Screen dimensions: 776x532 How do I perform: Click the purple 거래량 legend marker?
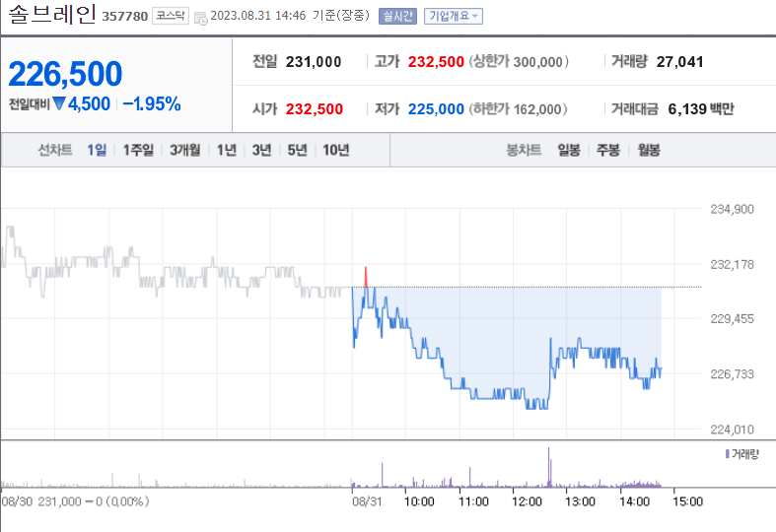728,453
